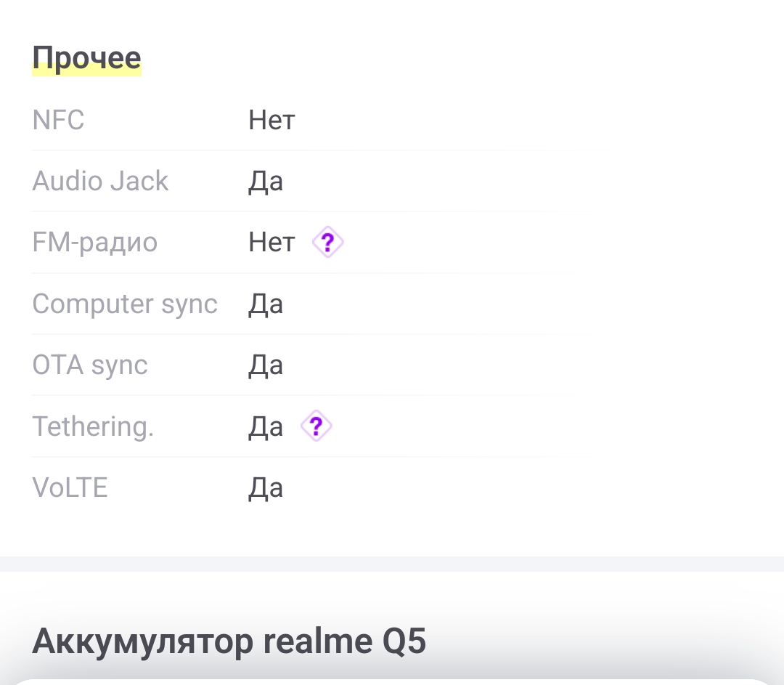Click the help icon next to FM-радио
The image size is (784, 685).
pyautogui.click(x=327, y=242)
